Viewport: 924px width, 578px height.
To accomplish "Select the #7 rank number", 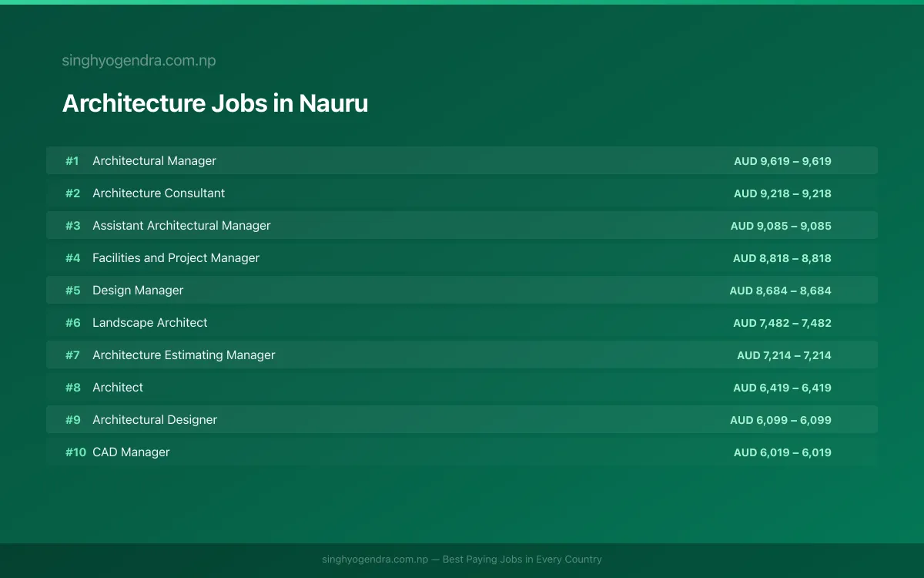I will coord(72,355).
